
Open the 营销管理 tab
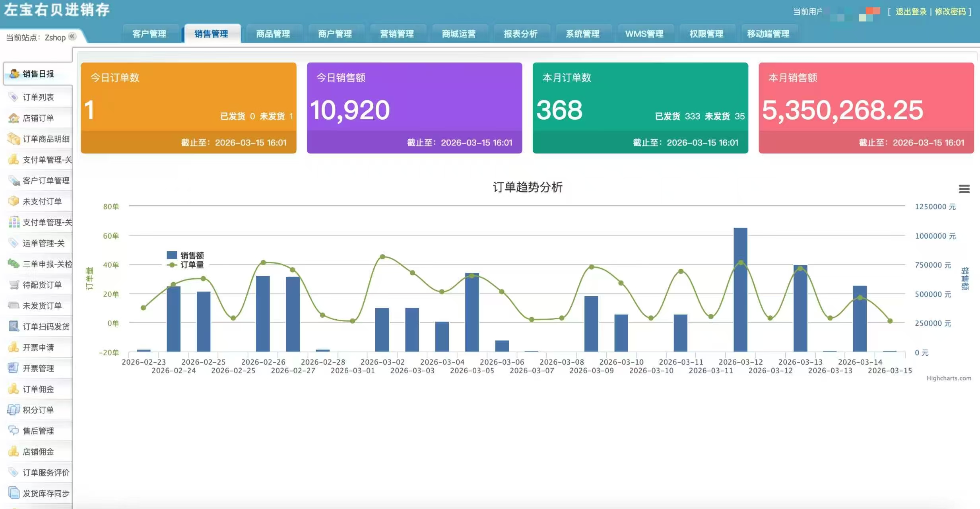point(397,34)
